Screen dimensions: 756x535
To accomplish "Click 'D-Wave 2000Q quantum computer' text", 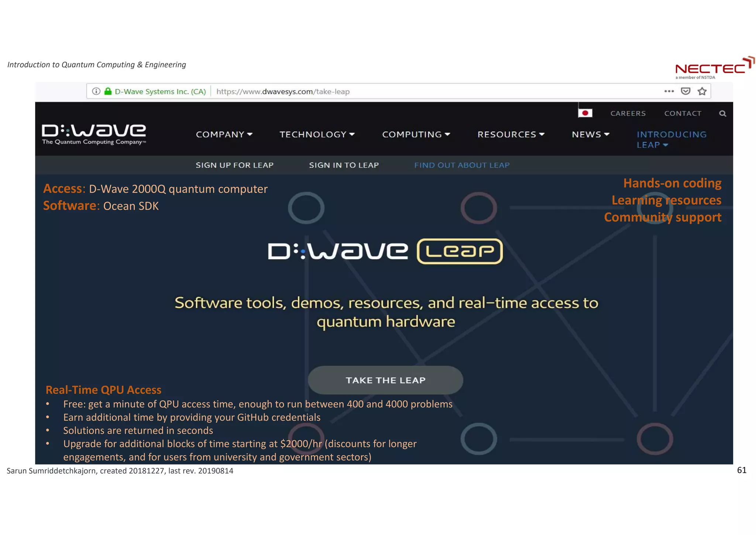I will point(178,189).
